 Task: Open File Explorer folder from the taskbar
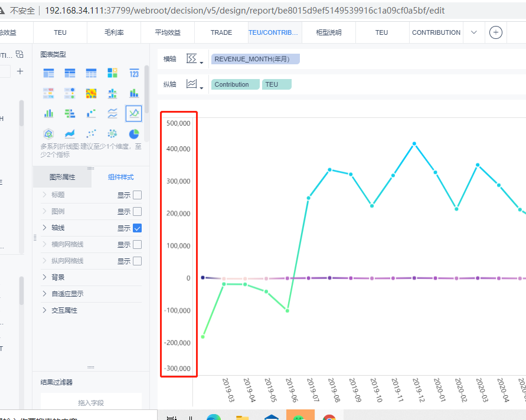(x=242, y=417)
